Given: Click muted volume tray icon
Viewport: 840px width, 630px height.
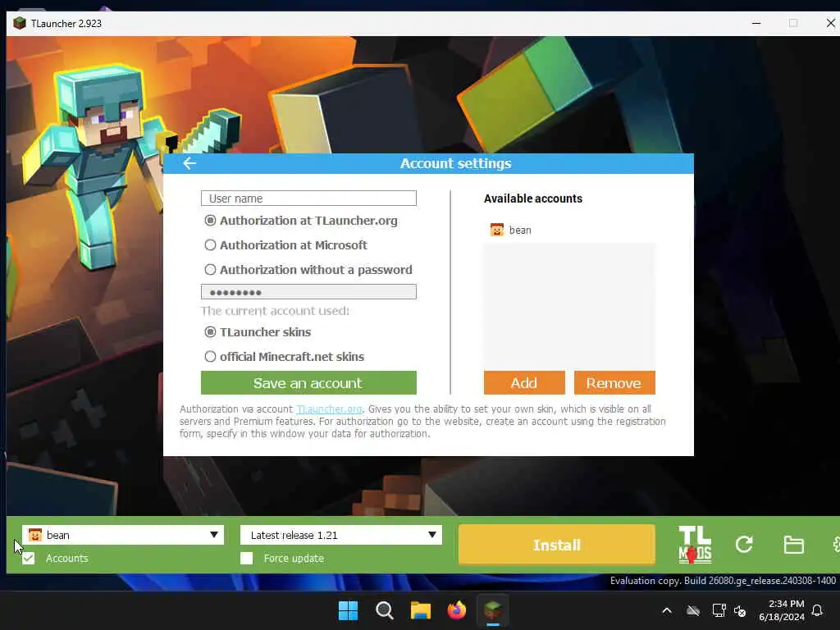Looking at the screenshot, I should point(740,610).
